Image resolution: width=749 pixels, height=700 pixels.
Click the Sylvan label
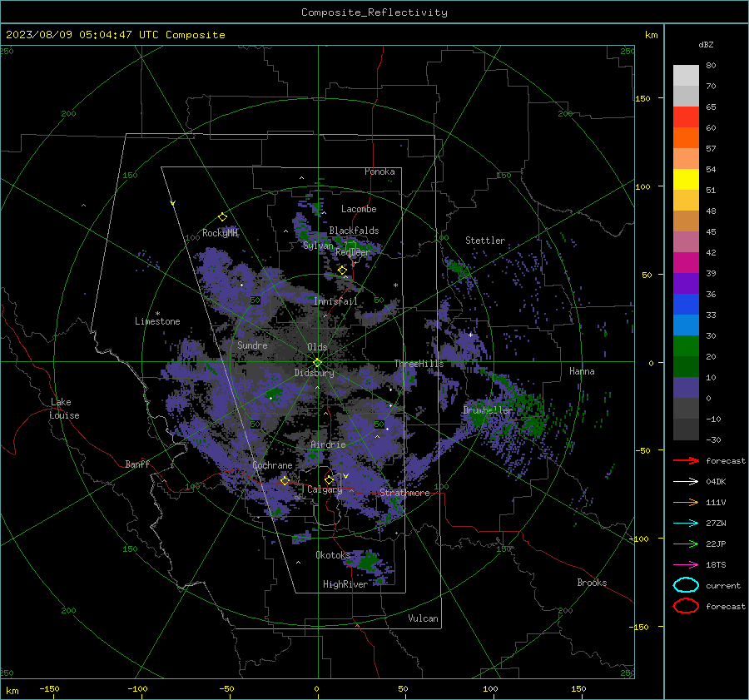pos(318,246)
